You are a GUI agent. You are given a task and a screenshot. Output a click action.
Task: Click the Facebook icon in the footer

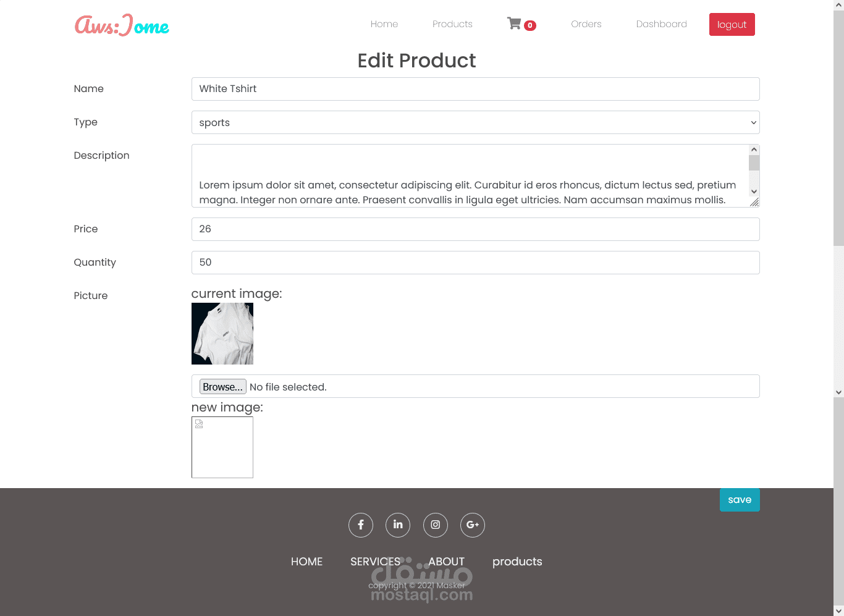361,525
